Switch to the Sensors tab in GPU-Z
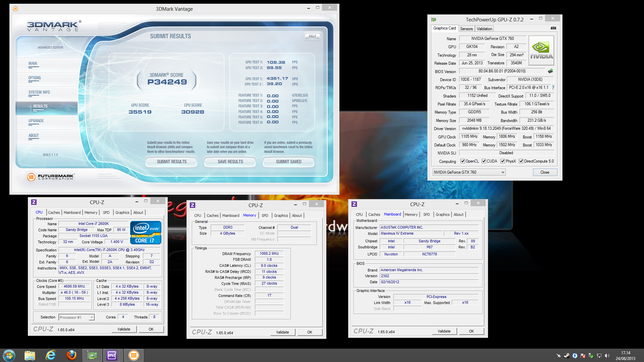 click(466, 29)
